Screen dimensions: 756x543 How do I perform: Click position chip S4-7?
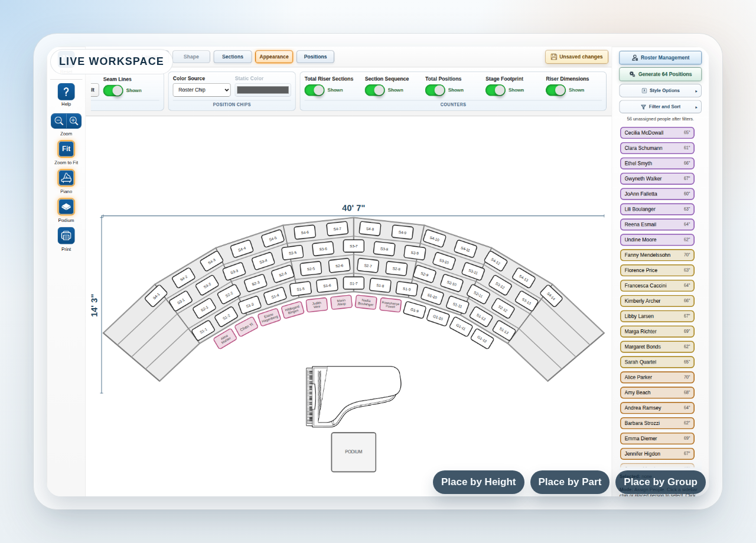pos(337,228)
